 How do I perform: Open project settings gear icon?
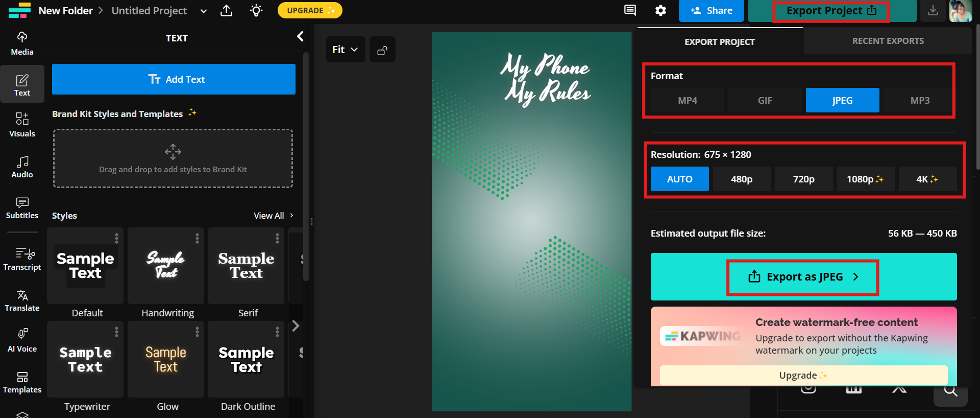click(660, 10)
